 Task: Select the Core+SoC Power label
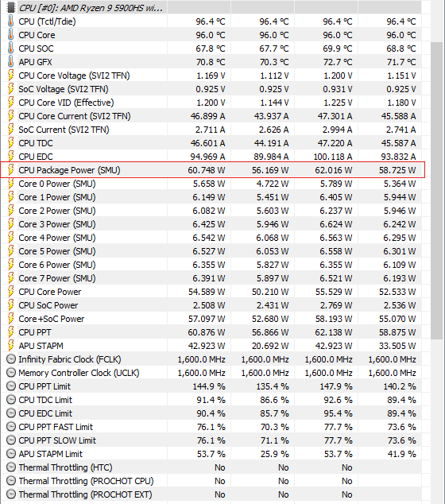click(52, 319)
